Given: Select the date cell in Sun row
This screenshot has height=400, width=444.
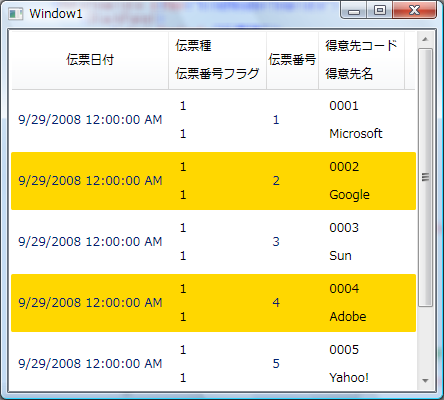Looking at the screenshot, I should 90,242.
